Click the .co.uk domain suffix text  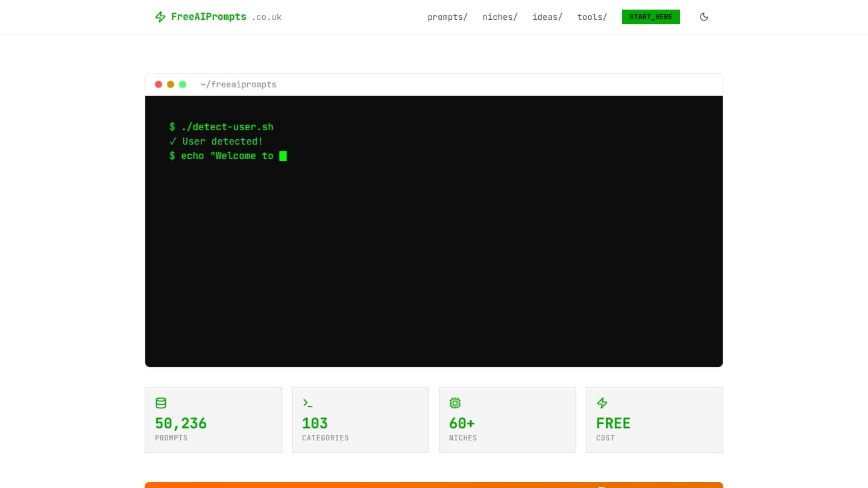[x=267, y=17]
